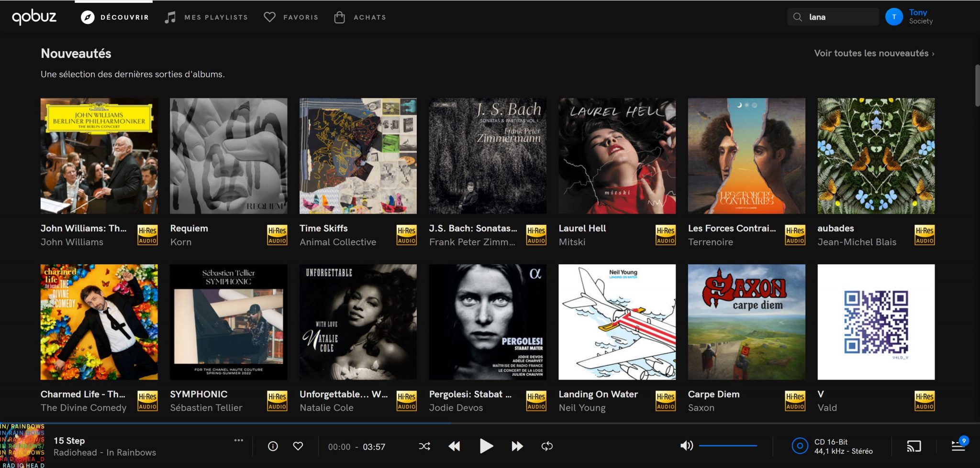
Task: Open Pergolesi Stabat Mater album cover
Action: [x=488, y=322]
